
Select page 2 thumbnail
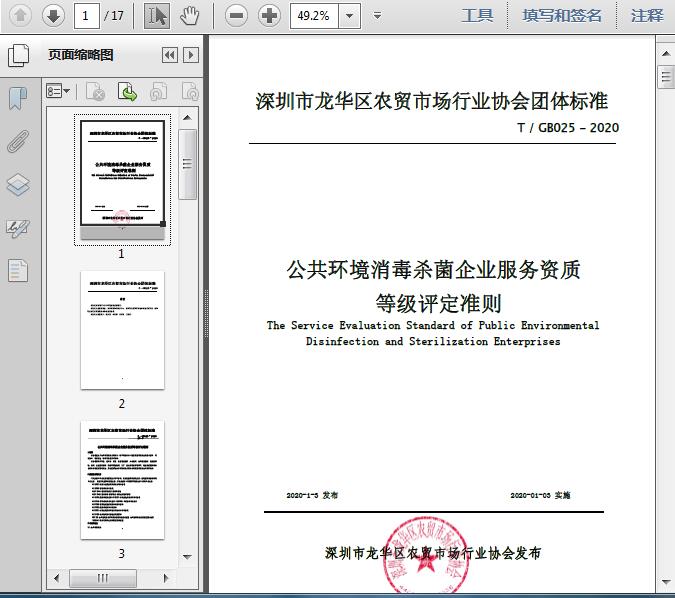pyautogui.click(x=122, y=330)
